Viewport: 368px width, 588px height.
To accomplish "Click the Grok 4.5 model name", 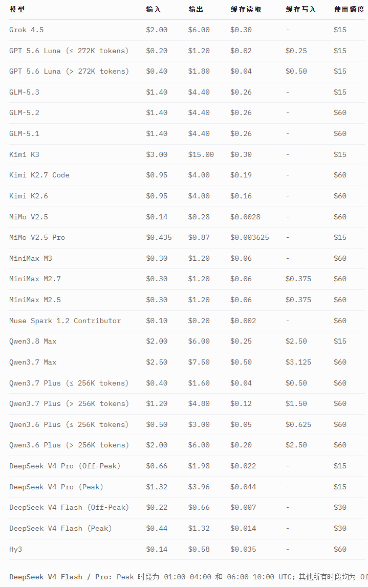I will 26,30.
